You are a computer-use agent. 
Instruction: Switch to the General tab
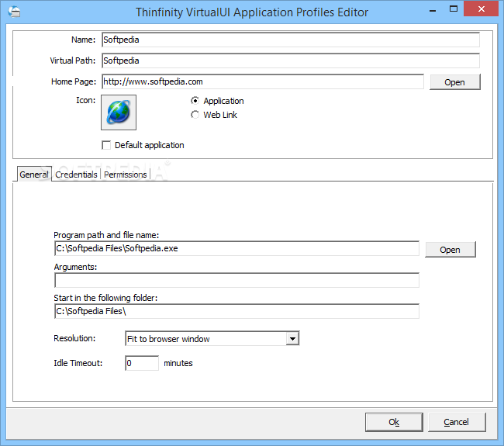pyautogui.click(x=34, y=175)
